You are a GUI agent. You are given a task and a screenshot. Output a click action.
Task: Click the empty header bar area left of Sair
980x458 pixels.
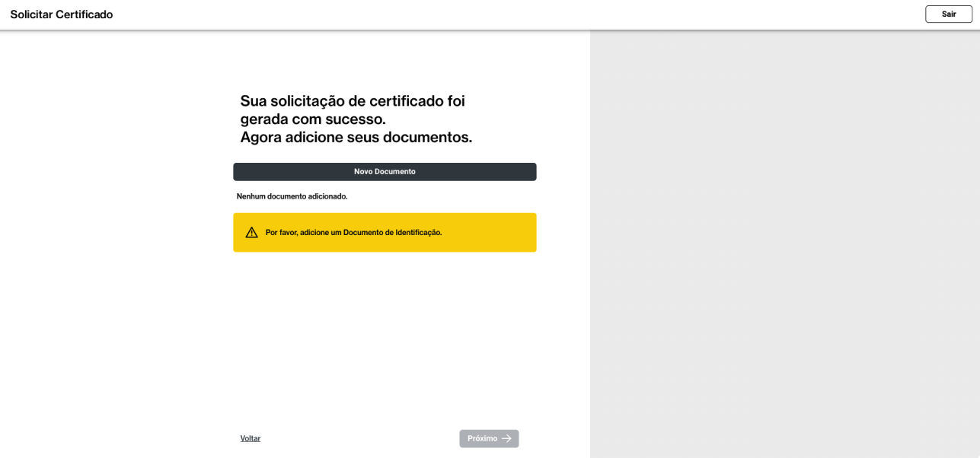pyautogui.click(x=533, y=14)
